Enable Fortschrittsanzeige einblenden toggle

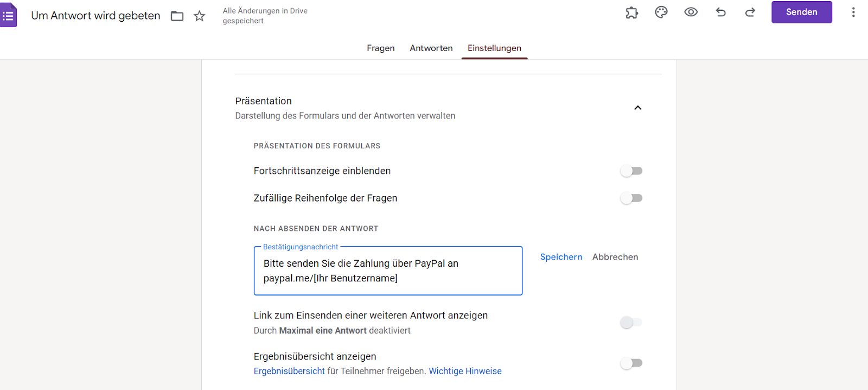coord(631,171)
